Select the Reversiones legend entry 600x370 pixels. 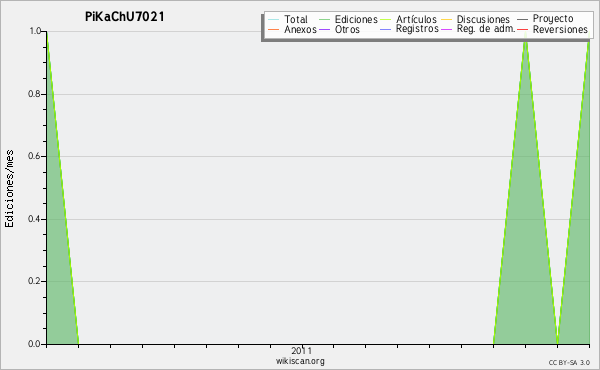[560, 29]
